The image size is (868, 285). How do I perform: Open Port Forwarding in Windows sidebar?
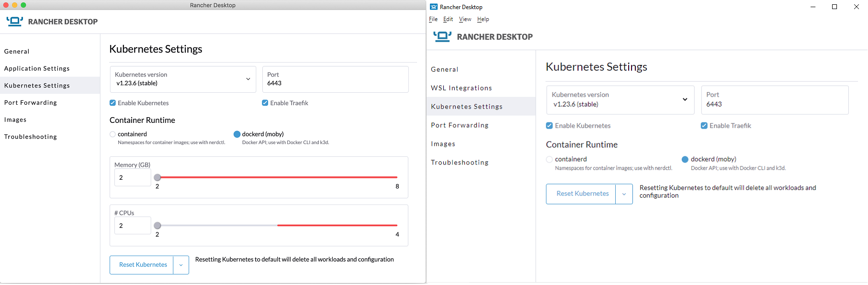pos(481,125)
